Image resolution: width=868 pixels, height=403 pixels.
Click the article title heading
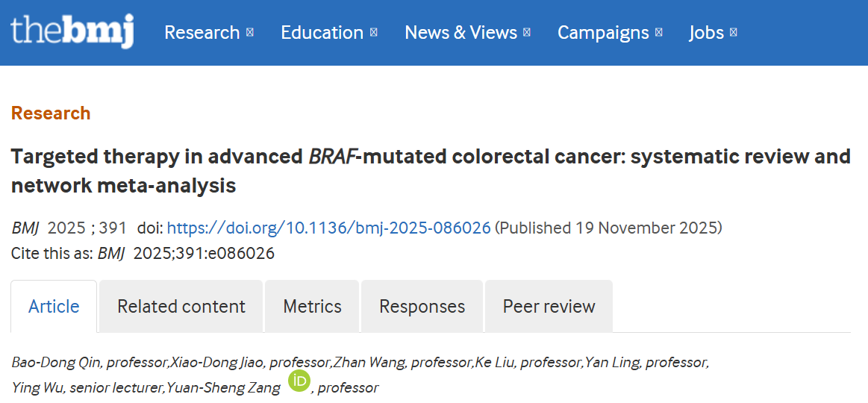(x=430, y=171)
